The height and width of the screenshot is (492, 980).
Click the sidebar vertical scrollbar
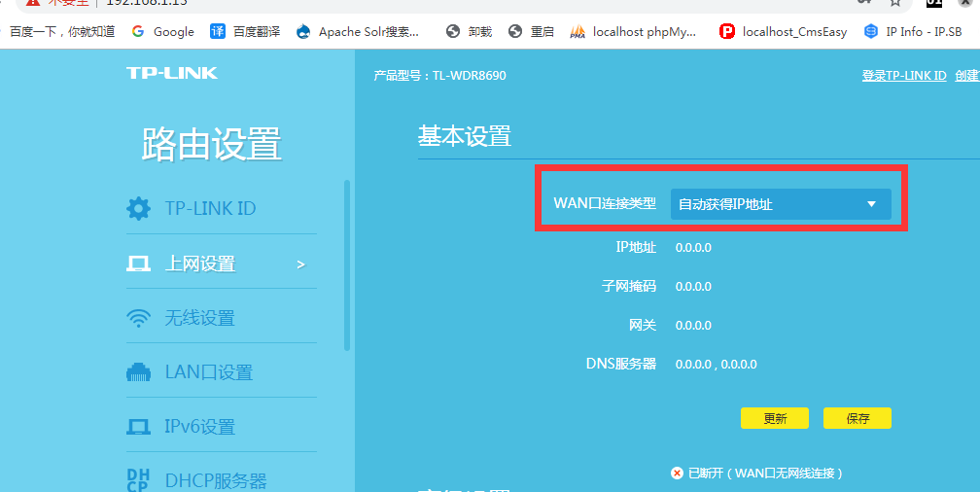347,265
